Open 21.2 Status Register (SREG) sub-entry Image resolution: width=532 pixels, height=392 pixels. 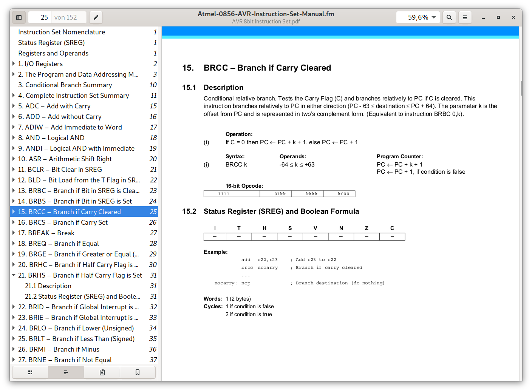point(84,296)
